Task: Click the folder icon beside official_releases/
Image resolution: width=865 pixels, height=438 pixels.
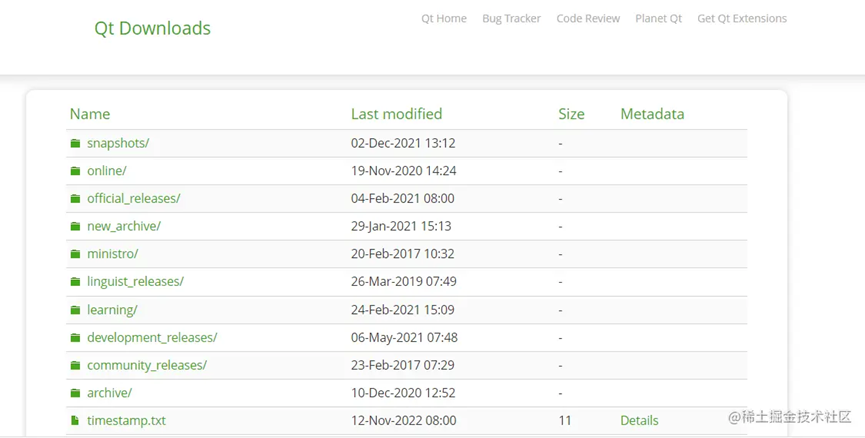Action: (x=75, y=199)
